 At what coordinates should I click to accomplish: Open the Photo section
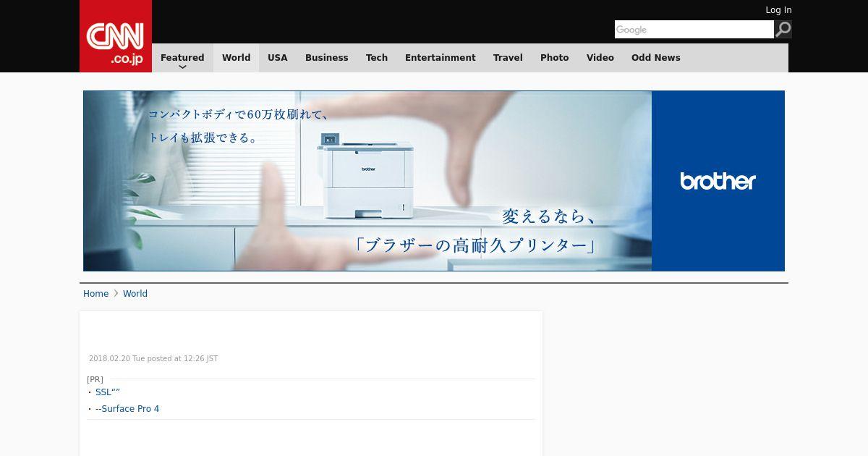pyautogui.click(x=555, y=58)
